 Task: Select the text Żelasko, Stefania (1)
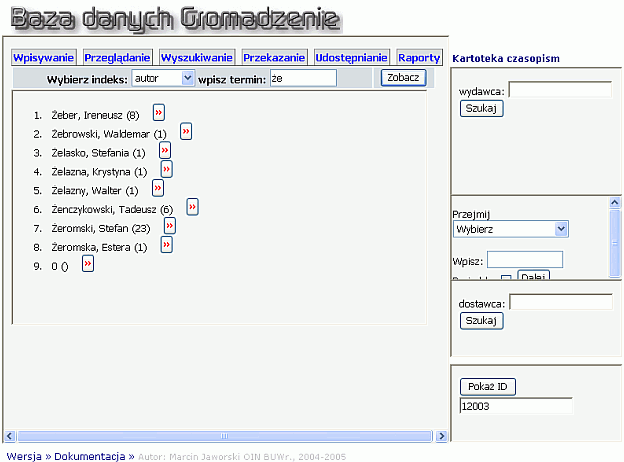point(98,153)
